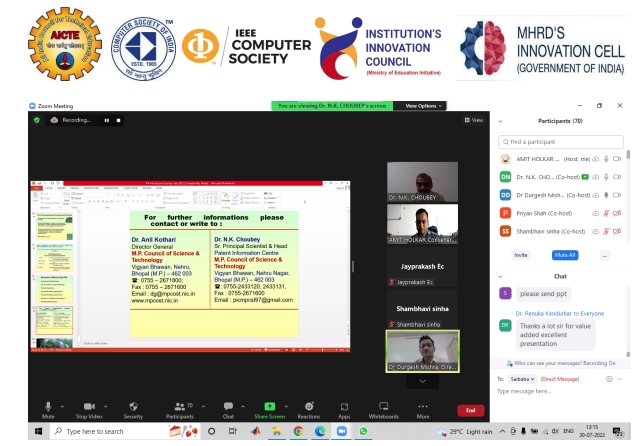Open Chat from the meeting toolbar
This screenshot has width=643, height=446.
click(228, 410)
